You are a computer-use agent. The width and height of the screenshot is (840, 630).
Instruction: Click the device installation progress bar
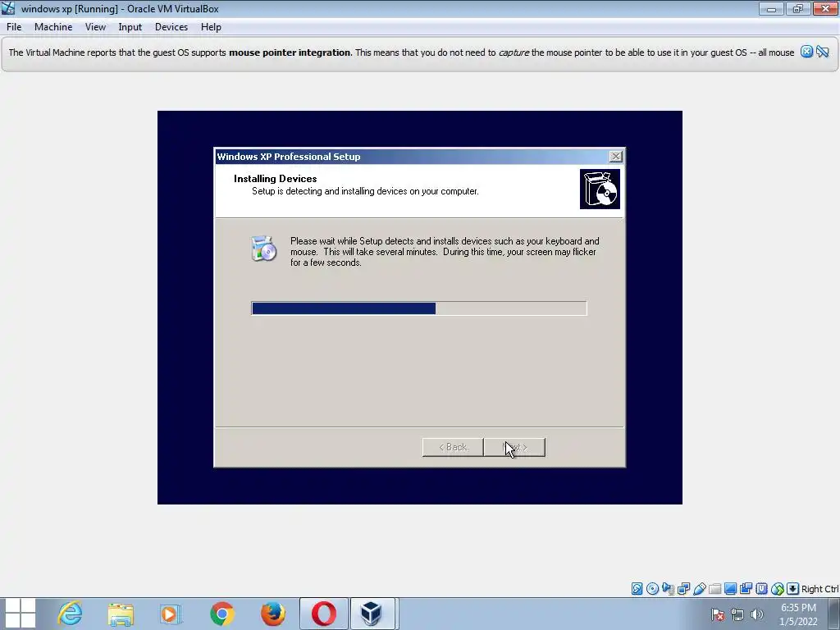click(x=419, y=308)
